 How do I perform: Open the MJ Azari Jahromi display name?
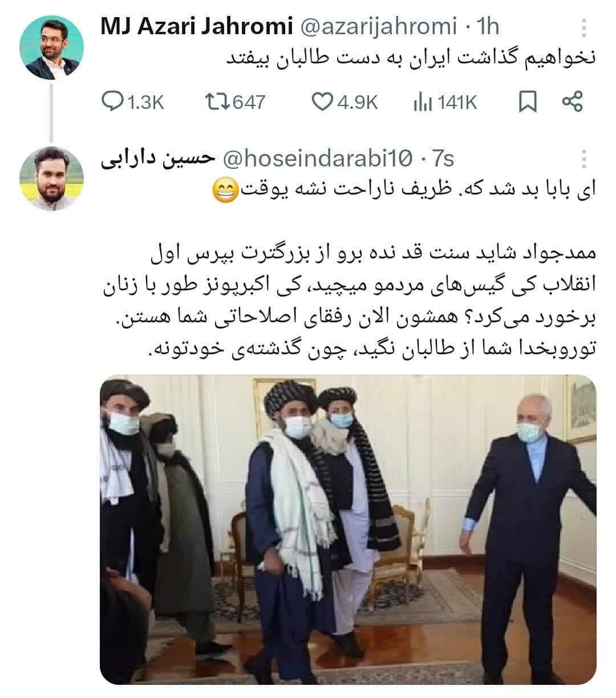197,27
